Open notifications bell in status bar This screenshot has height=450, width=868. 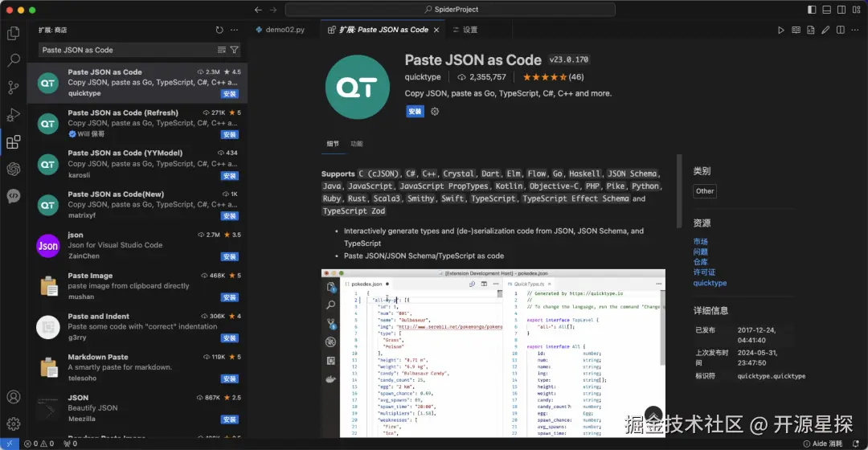point(856,444)
